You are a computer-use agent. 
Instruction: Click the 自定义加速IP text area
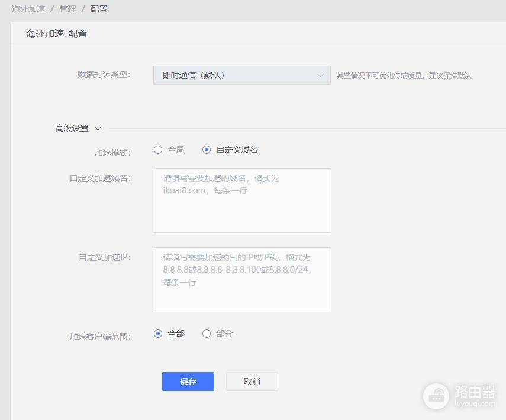point(243,280)
